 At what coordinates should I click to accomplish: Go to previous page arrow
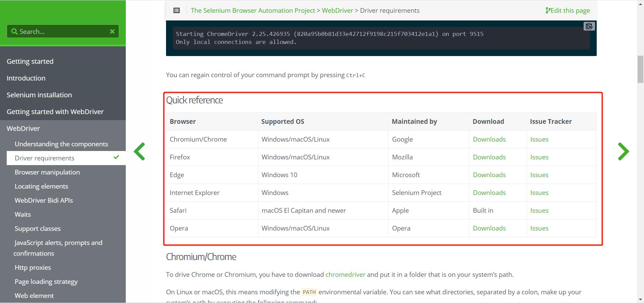pyautogui.click(x=140, y=151)
